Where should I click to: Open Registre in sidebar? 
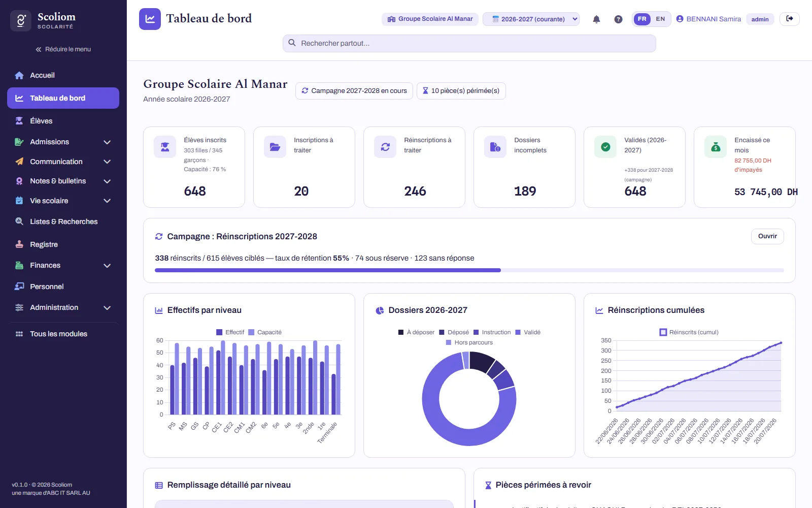(63, 244)
